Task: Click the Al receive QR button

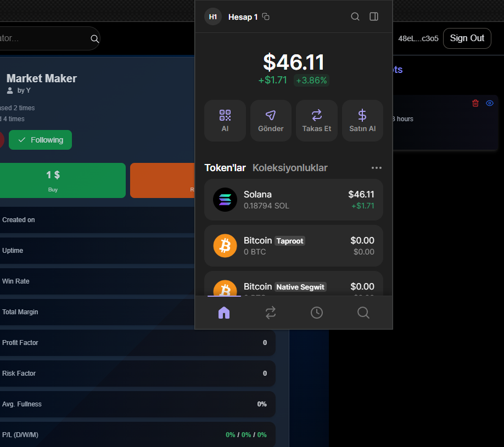Action: coord(225,121)
